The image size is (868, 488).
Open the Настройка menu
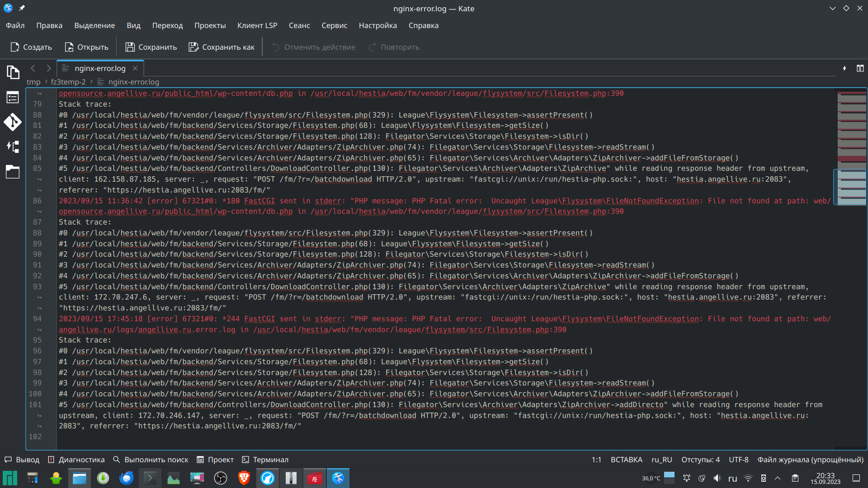(x=378, y=25)
